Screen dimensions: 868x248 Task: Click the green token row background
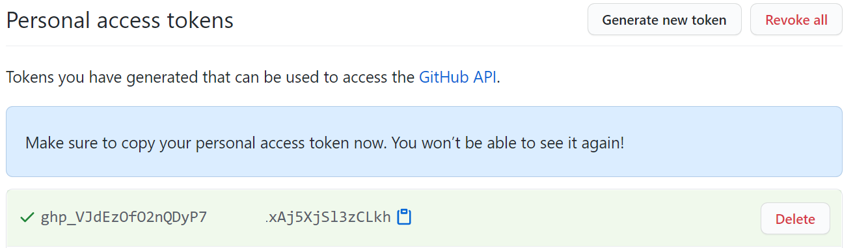point(424,218)
